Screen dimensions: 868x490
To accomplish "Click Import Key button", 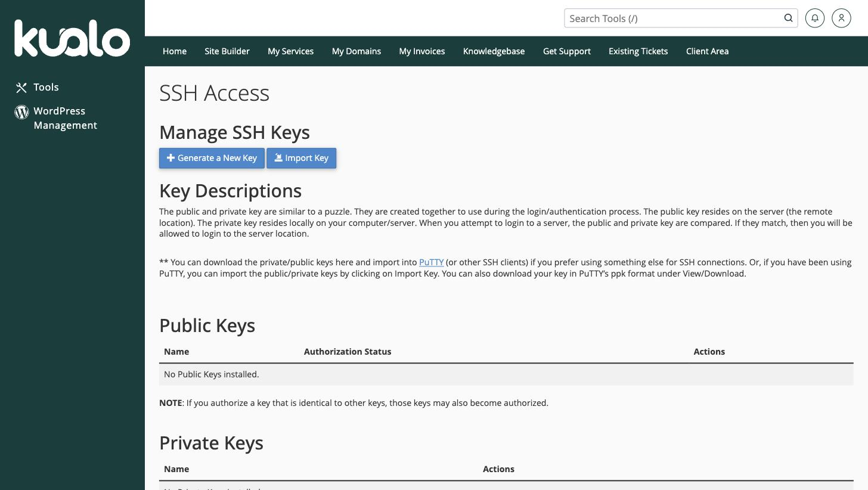I will click(301, 158).
